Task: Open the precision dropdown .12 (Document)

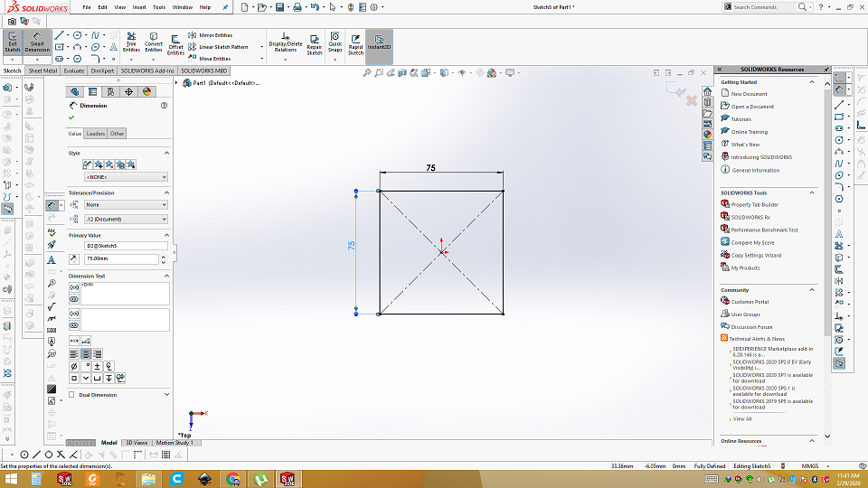Action: pos(126,219)
